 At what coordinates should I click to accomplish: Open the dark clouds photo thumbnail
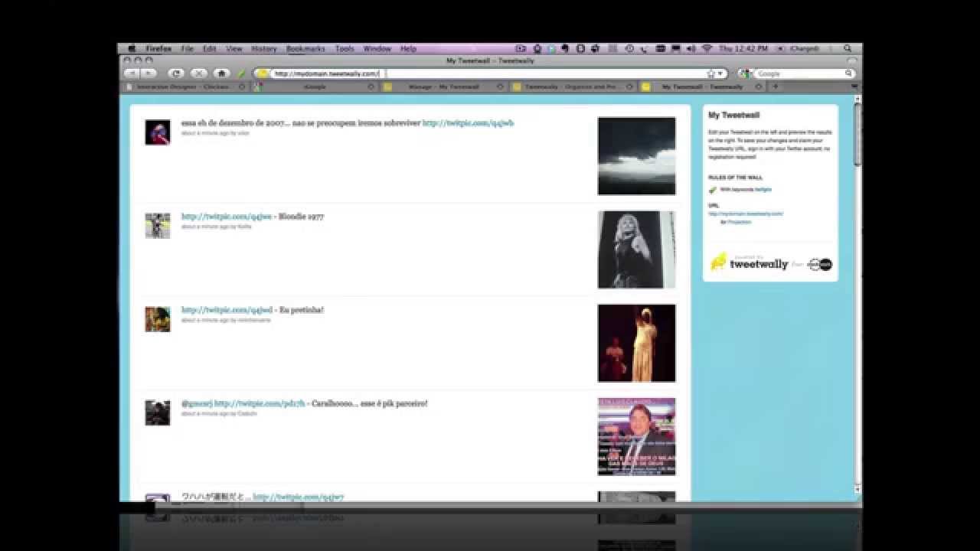tap(637, 156)
